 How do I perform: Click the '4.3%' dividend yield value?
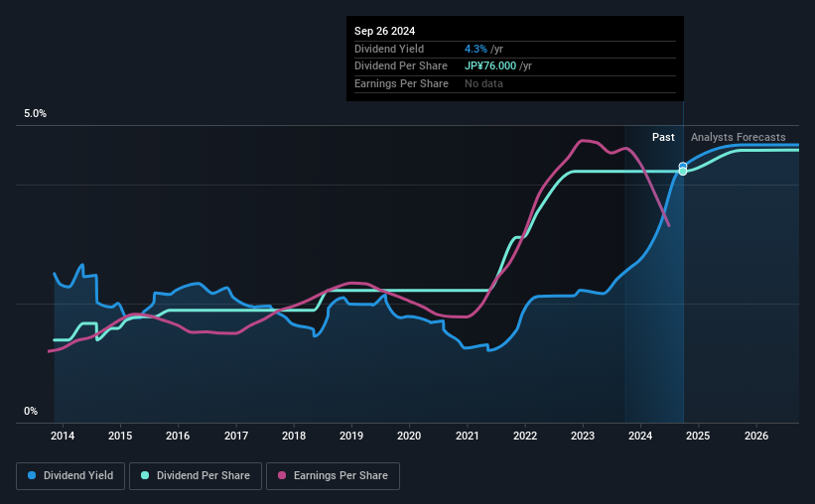click(475, 49)
